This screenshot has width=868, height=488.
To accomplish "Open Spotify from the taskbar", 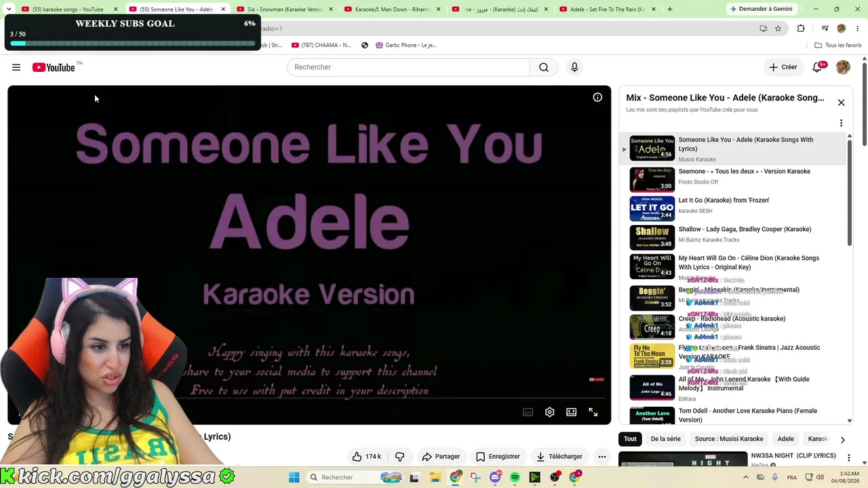I will click(x=515, y=477).
